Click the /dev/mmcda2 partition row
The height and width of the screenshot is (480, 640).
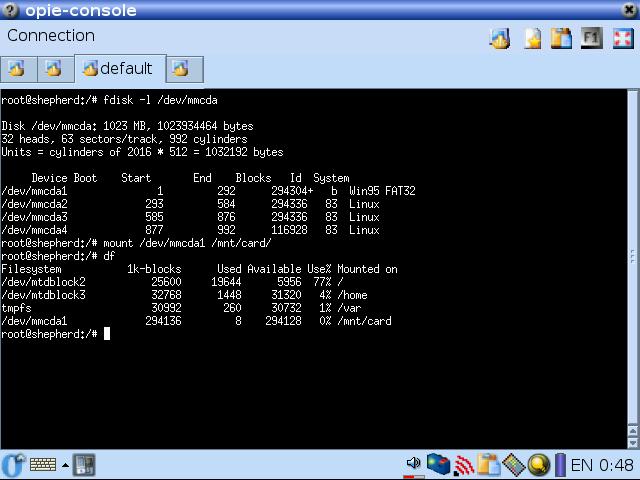coord(190,204)
